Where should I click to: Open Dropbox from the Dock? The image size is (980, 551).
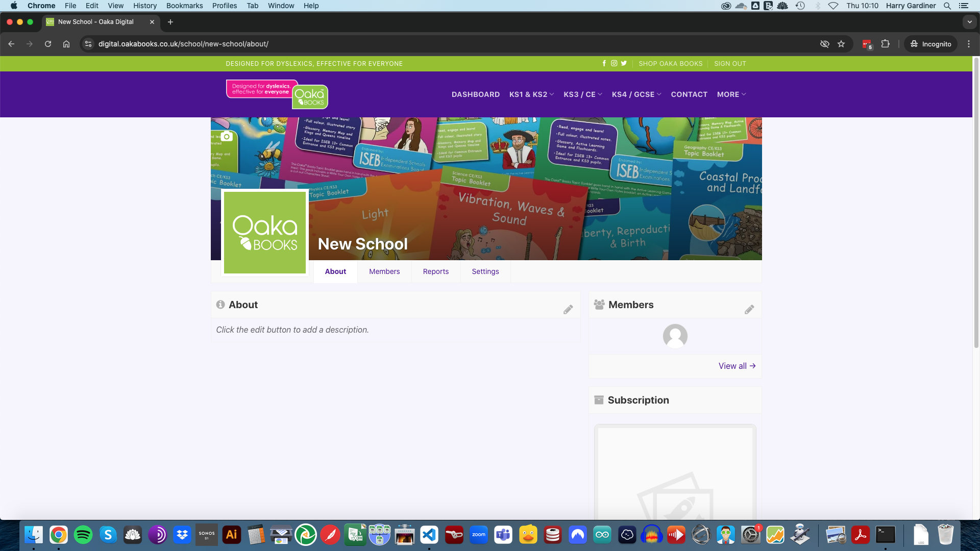182,535
